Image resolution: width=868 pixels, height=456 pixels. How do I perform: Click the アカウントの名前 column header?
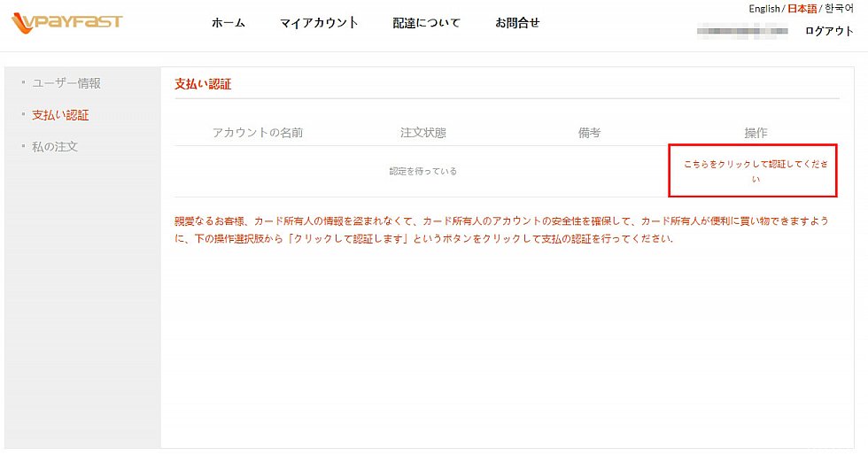click(x=258, y=133)
